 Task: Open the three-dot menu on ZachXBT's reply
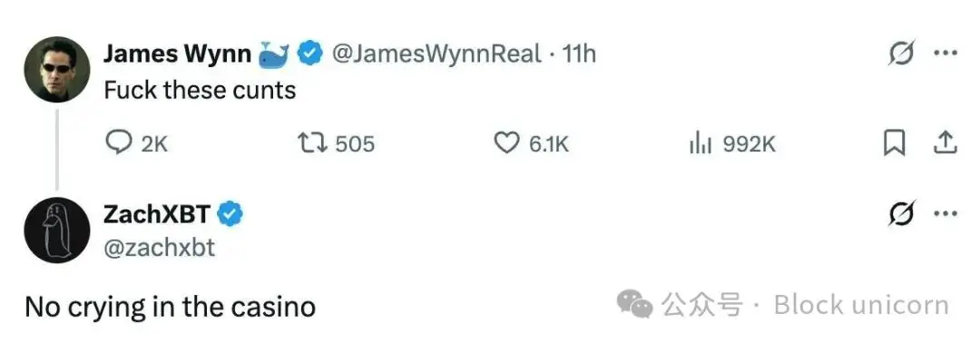click(x=946, y=213)
